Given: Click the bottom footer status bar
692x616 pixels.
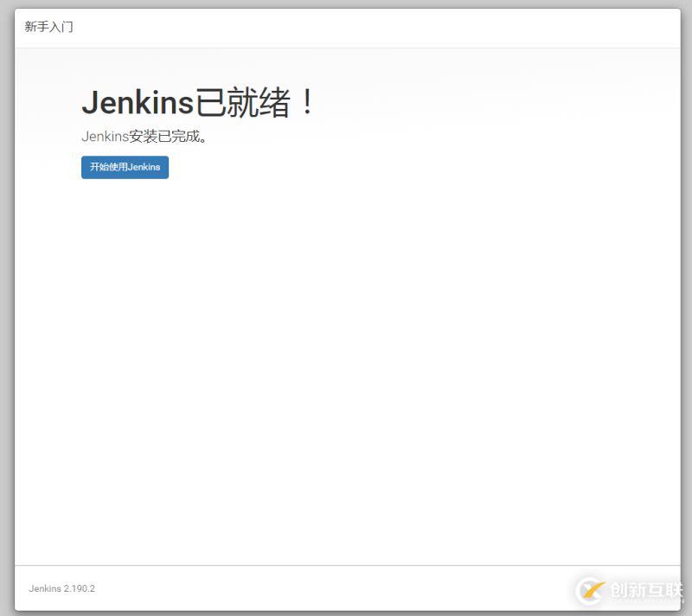Looking at the screenshot, I should 346,588.
